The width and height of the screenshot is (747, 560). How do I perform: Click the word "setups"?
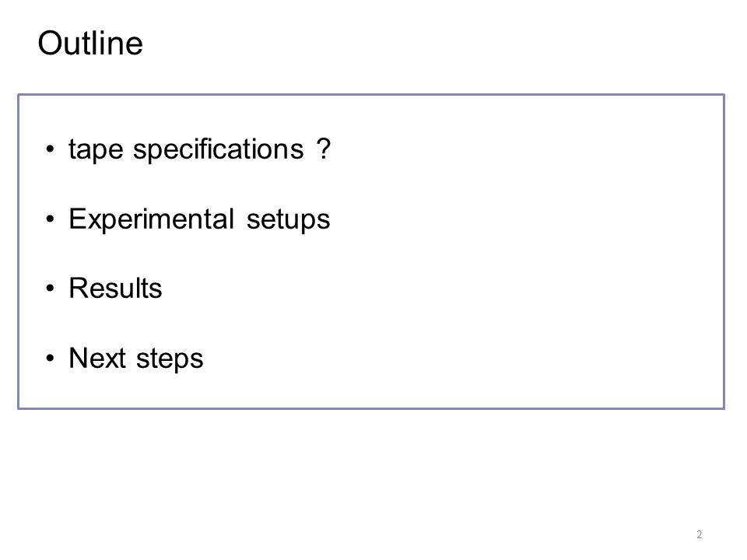[288, 220]
